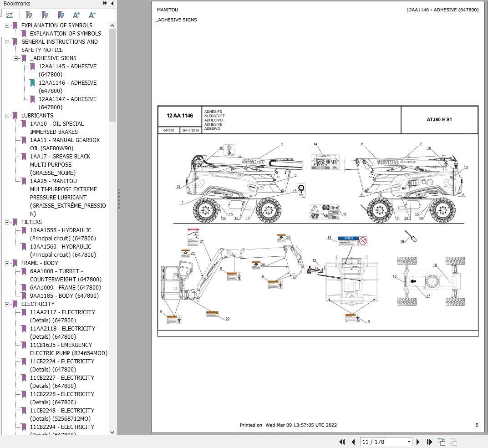Open bookmark 12AA1147 - ADHESIVE (647800)
Screen dimensions: 488x448
pyautogui.click(x=67, y=103)
